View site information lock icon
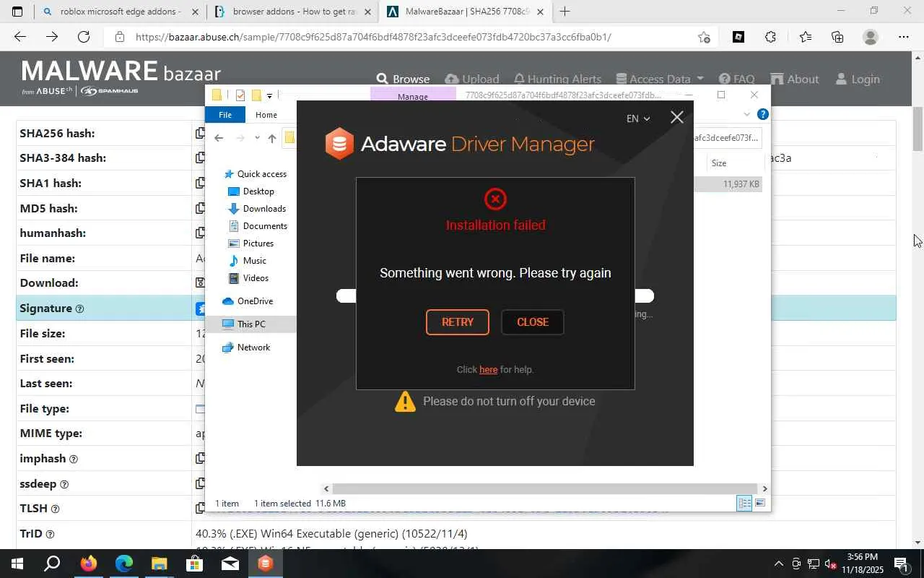 coord(120,37)
